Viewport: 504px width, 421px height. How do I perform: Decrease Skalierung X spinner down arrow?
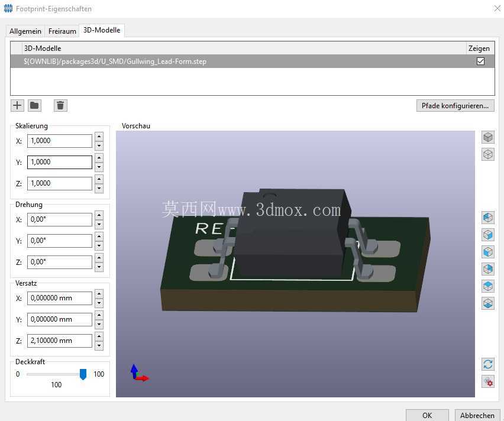[99, 145]
